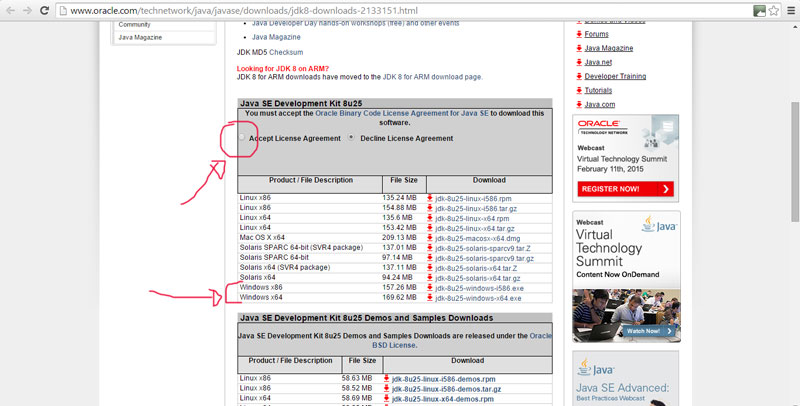Reload the page with refresh icon
The width and height of the screenshot is (800, 406).
44,10
